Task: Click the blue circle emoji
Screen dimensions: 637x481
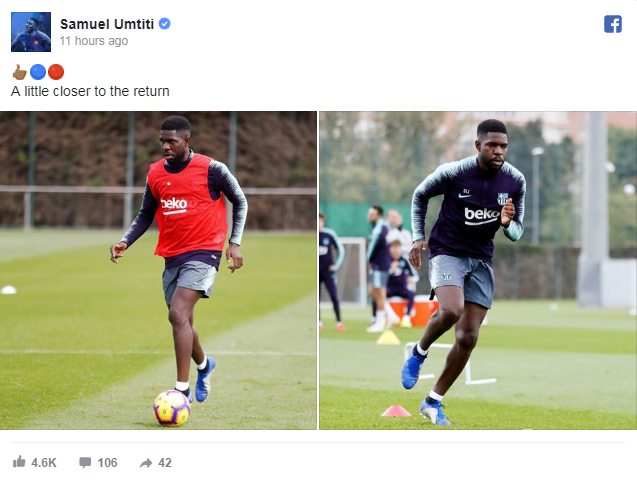Action: point(38,72)
